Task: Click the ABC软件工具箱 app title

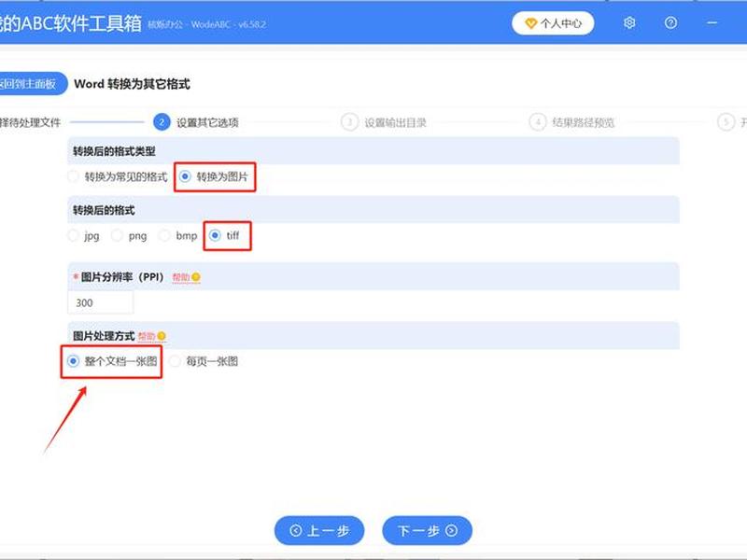Action: coord(71,23)
